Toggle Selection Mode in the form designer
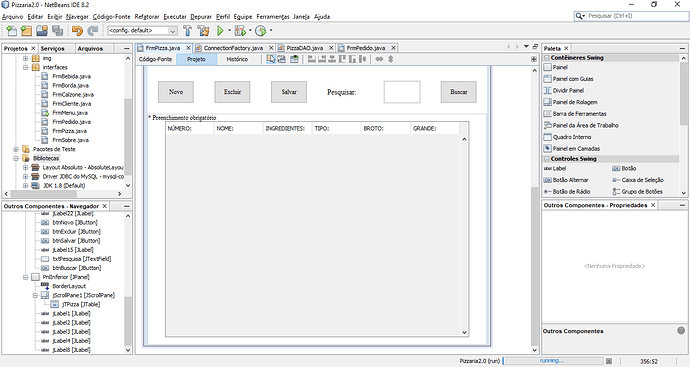This screenshot has height=367, width=690. click(x=271, y=59)
